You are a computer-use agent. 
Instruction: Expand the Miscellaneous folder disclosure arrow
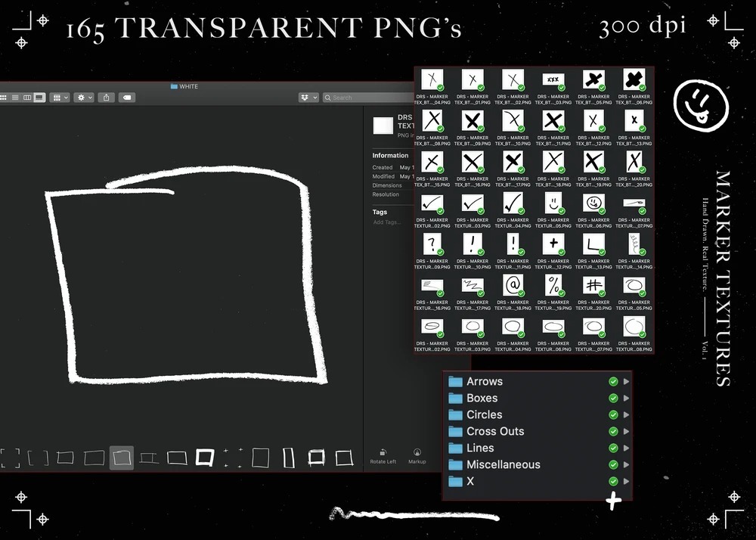tap(626, 465)
